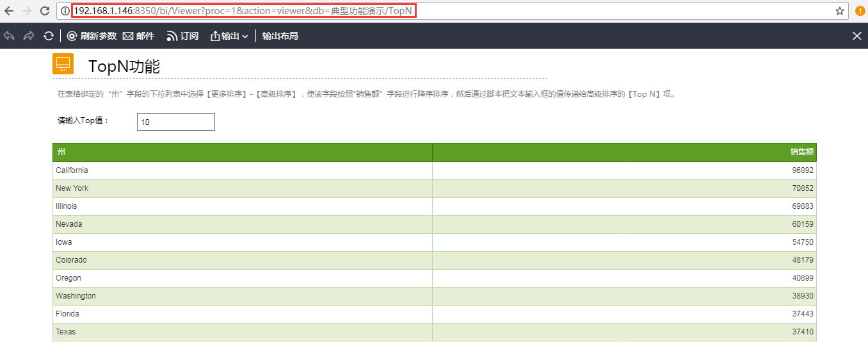Close the viewer with the X icon
This screenshot has width=868, height=353.
coord(857,36)
